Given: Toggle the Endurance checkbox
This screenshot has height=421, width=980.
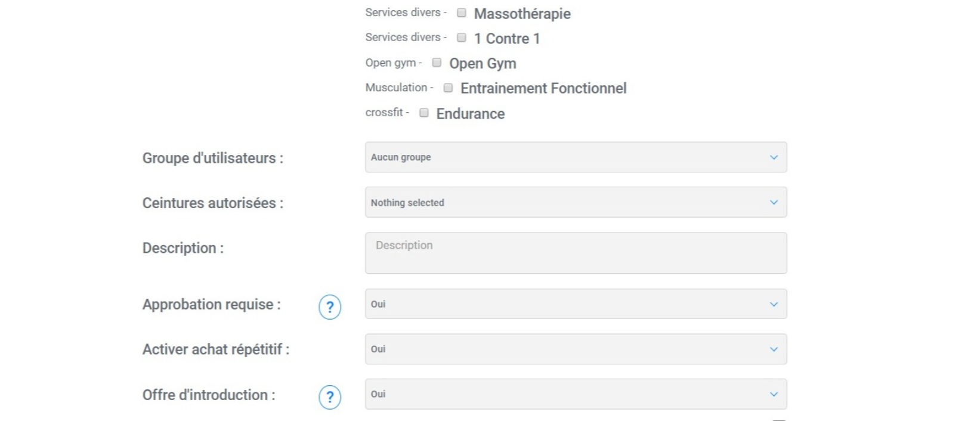Looking at the screenshot, I should [423, 113].
